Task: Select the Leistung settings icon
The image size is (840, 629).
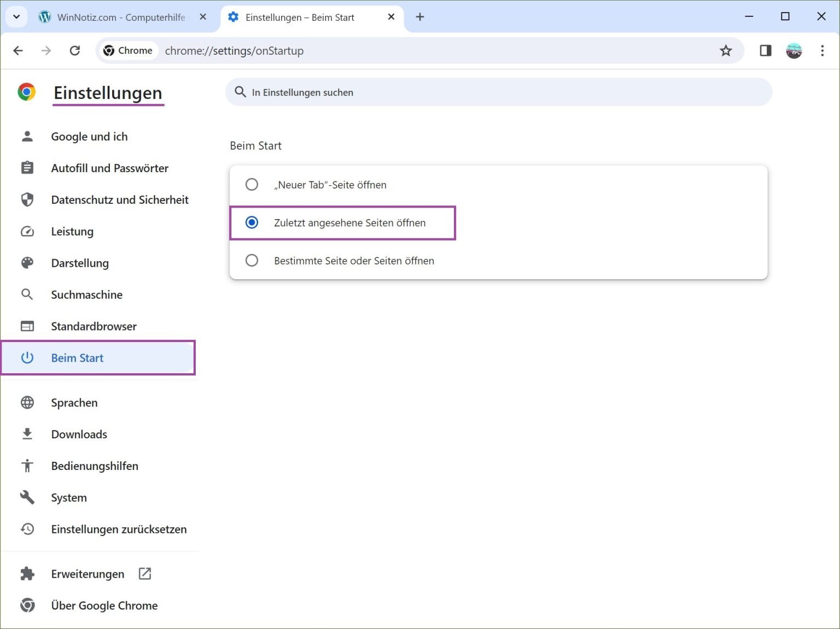Action: (x=27, y=231)
